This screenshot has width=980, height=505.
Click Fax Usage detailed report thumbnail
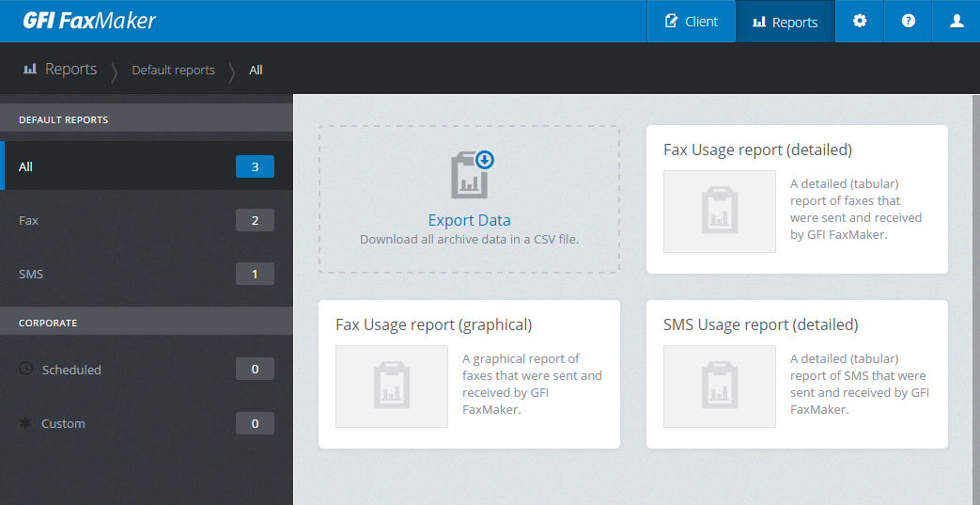[x=720, y=212]
